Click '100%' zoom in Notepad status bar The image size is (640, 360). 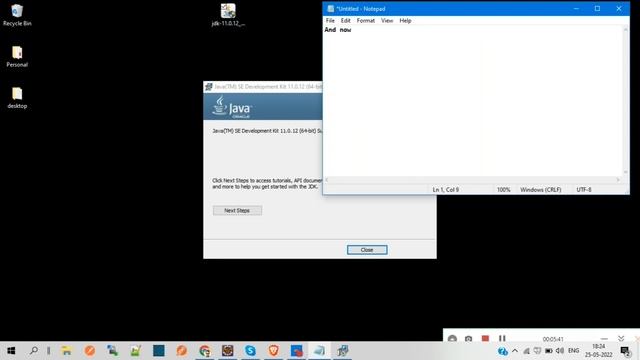[503, 190]
